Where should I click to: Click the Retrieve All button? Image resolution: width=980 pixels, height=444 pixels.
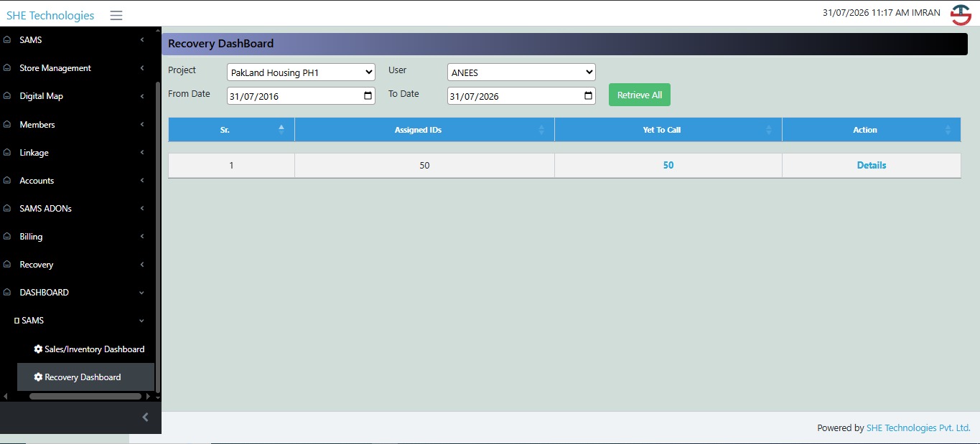pyautogui.click(x=640, y=95)
